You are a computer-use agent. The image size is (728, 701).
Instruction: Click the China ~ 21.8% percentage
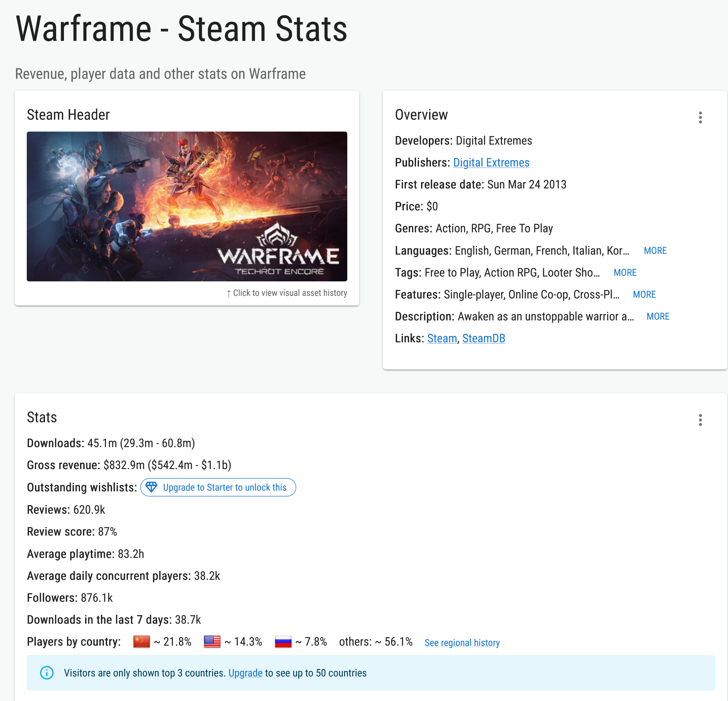(173, 642)
